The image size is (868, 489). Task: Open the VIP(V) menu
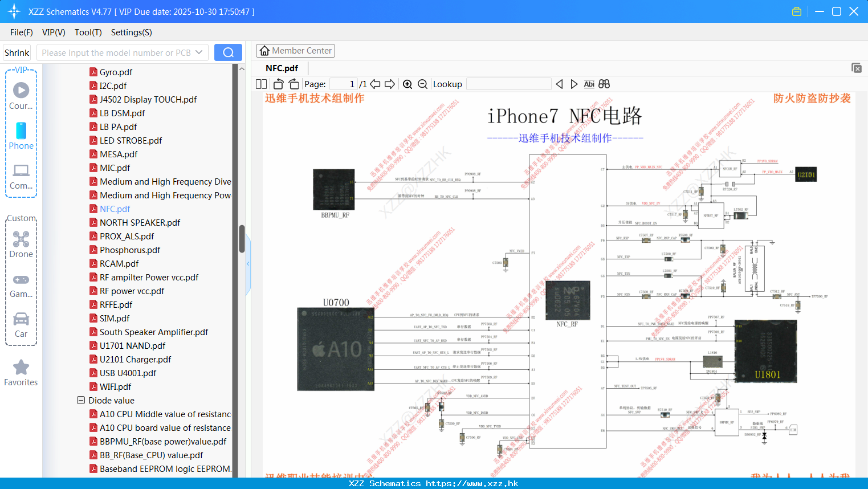(54, 32)
